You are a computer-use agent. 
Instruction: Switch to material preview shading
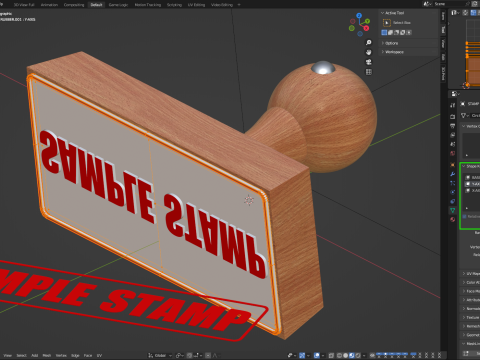click(352, 355)
